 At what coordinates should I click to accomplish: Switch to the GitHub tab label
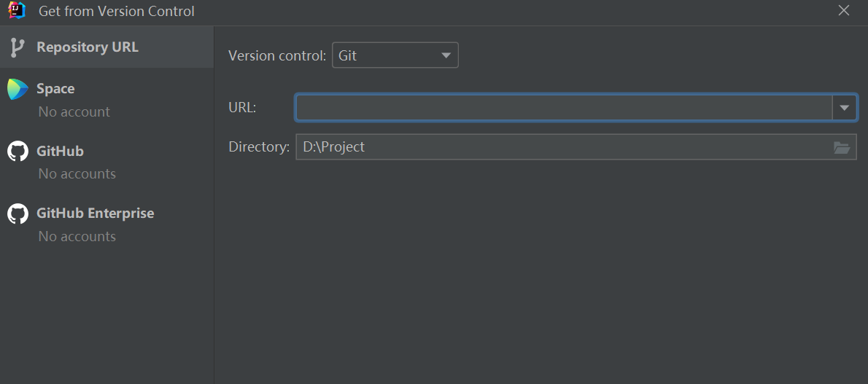pyautogui.click(x=60, y=152)
